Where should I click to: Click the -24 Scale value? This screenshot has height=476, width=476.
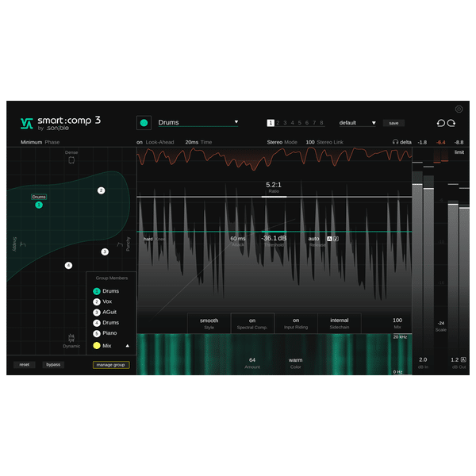tap(441, 324)
